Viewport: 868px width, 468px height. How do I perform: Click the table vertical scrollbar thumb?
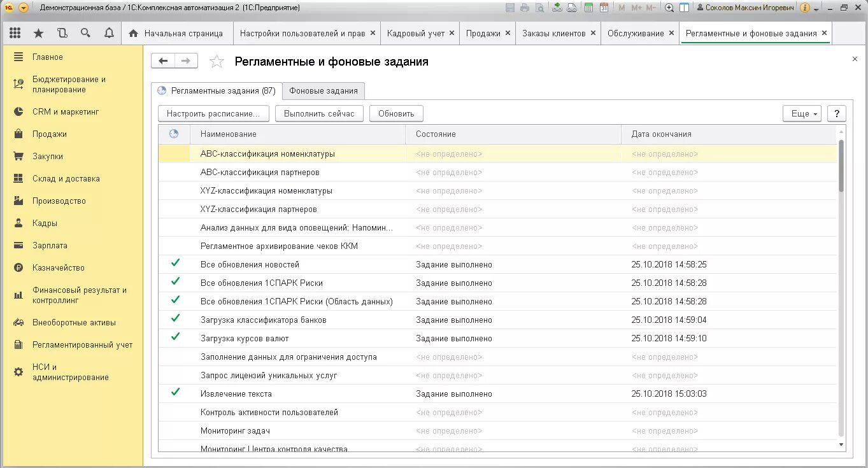click(x=841, y=166)
